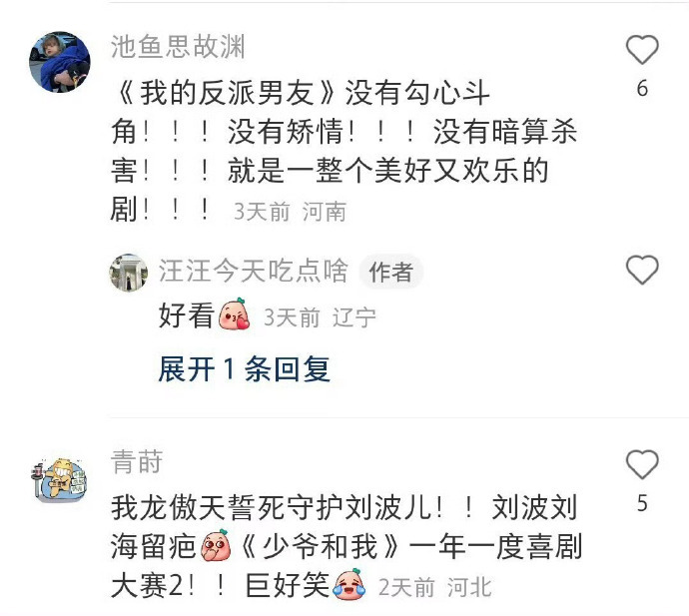Tap the like count 6
689x616 pixels.
point(642,88)
